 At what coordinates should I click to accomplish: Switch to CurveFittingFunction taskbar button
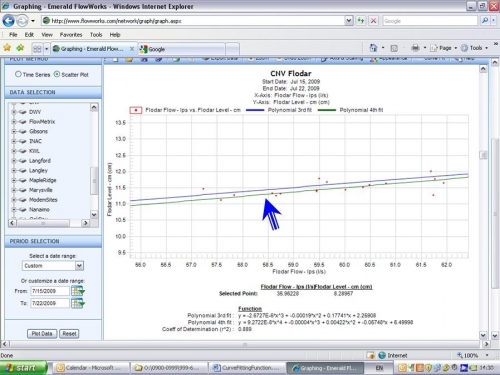248,368
